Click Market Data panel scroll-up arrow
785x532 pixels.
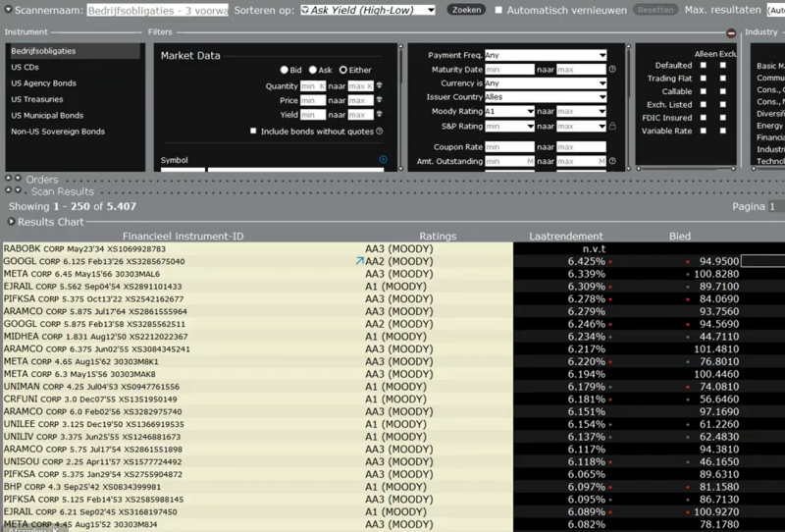coord(400,46)
